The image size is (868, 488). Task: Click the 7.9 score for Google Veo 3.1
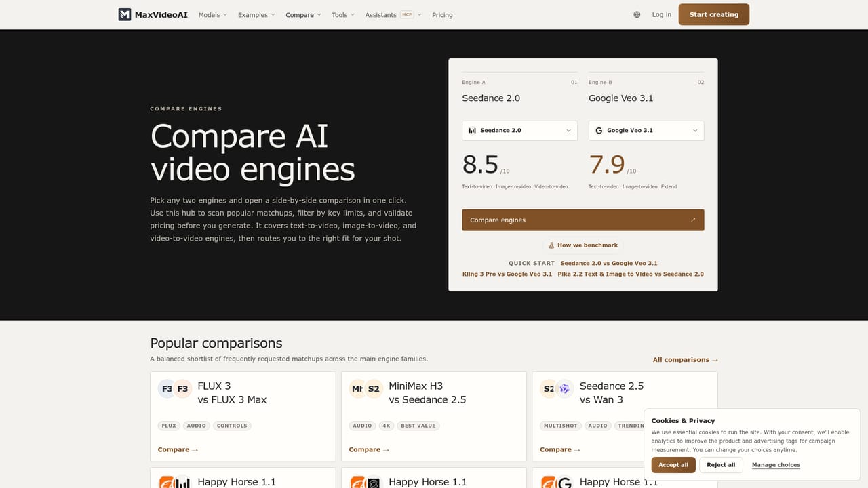tap(607, 165)
